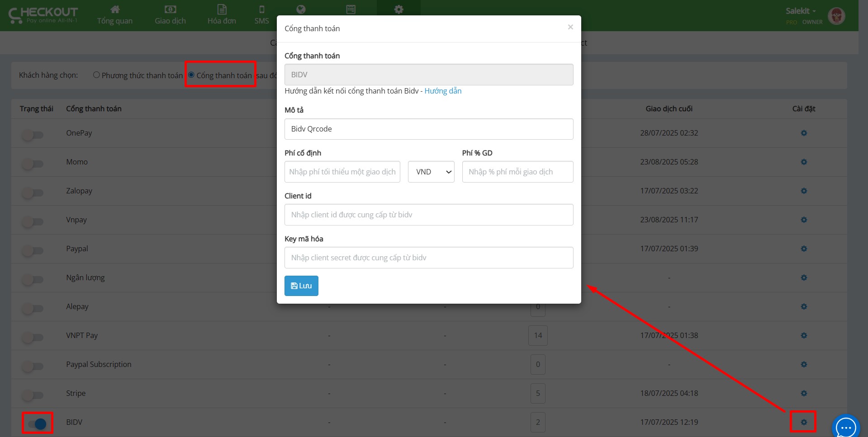Viewport: 868px width, 437px height.
Task: Open the live chat bubble icon
Action: 845,427
